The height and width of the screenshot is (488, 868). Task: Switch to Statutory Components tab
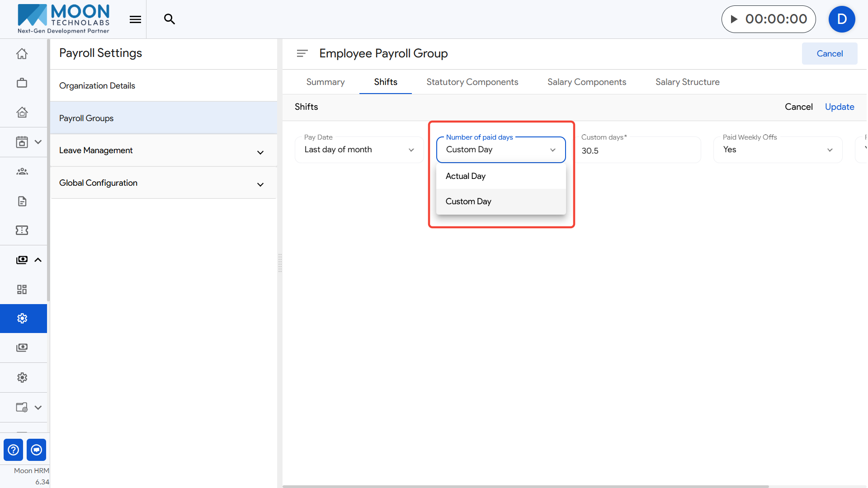(472, 82)
